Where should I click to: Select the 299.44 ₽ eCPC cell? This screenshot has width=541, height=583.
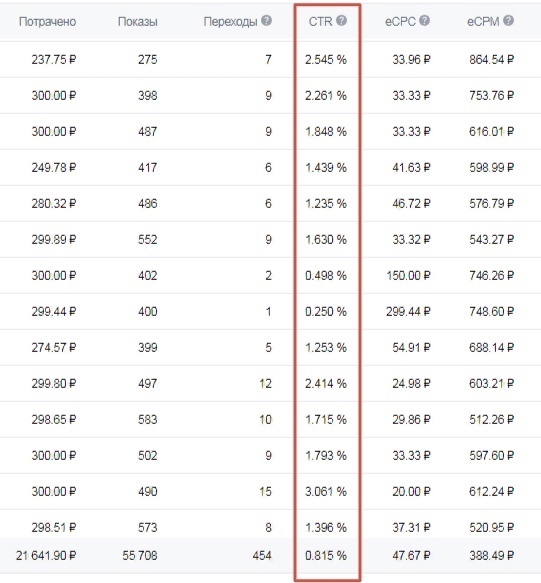click(408, 312)
